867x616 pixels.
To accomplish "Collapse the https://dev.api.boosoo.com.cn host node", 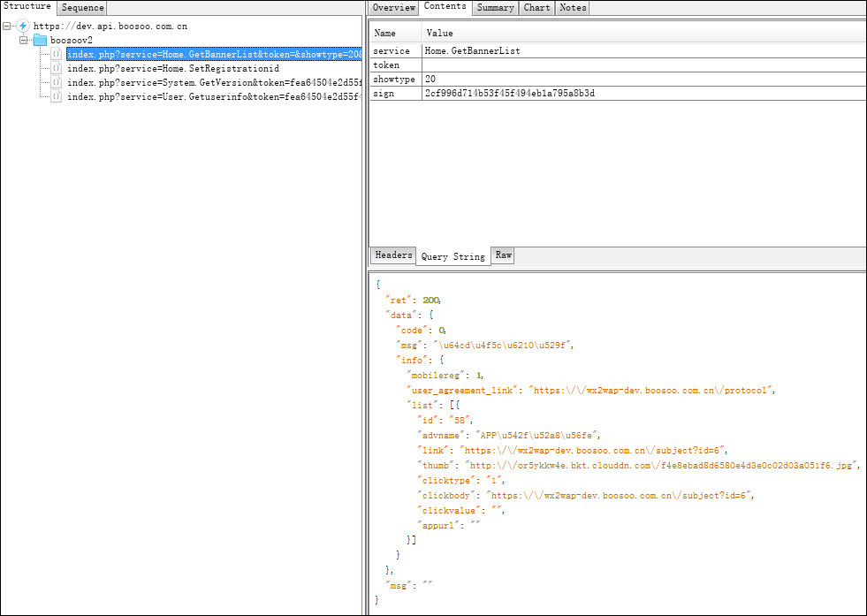I will point(7,26).
